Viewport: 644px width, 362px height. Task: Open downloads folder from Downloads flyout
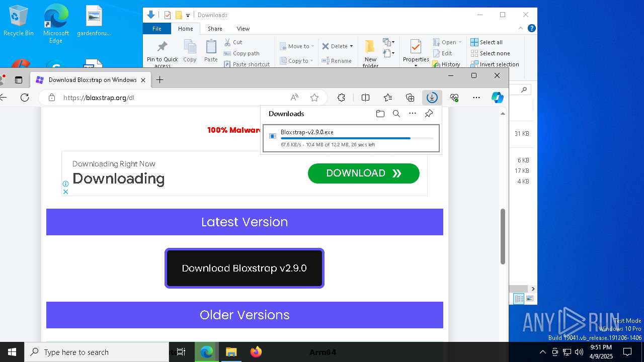coord(380,114)
